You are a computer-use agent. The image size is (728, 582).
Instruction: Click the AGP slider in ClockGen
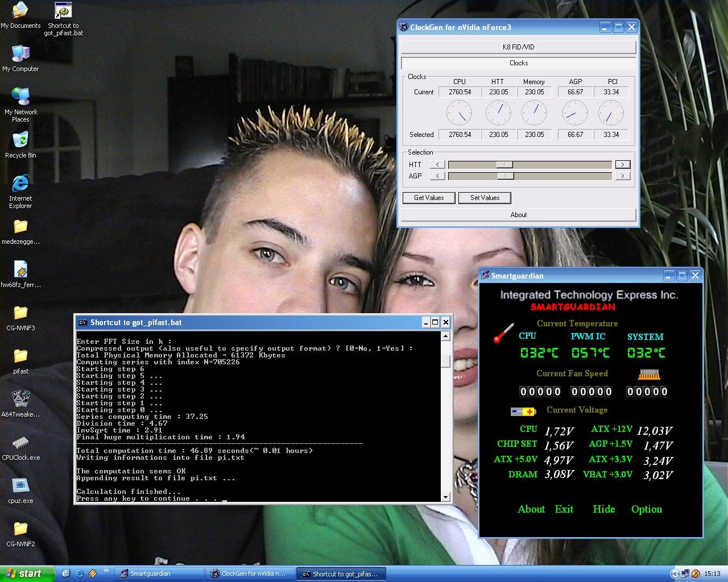[x=506, y=176]
